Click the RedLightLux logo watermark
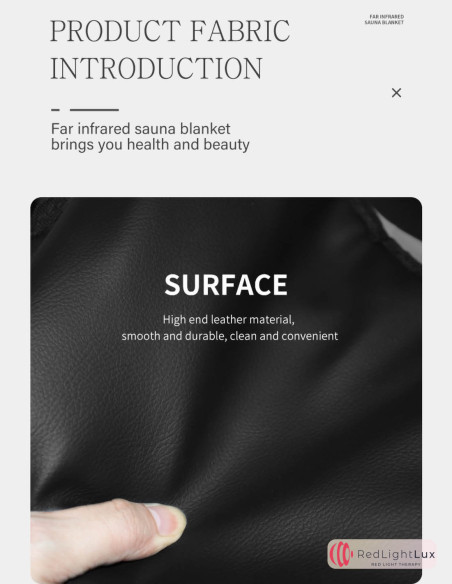The width and height of the screenshot is (452, 584). coord(382,554)
